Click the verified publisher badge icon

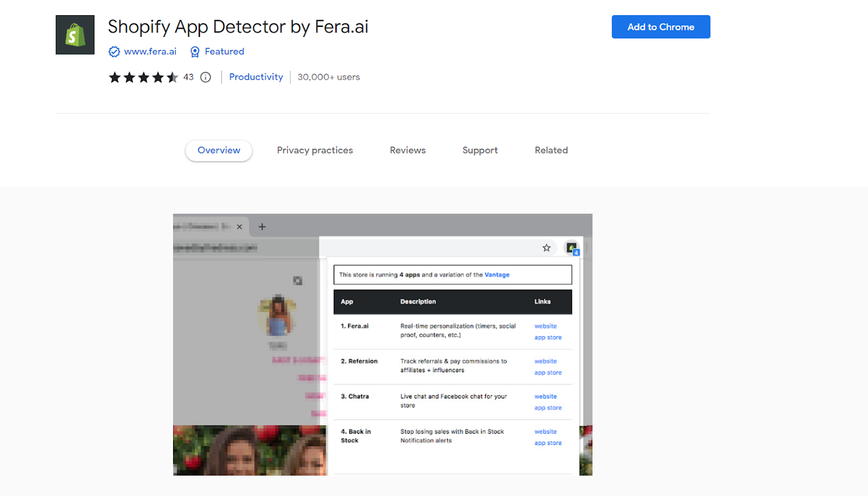(x=114, y=52)
